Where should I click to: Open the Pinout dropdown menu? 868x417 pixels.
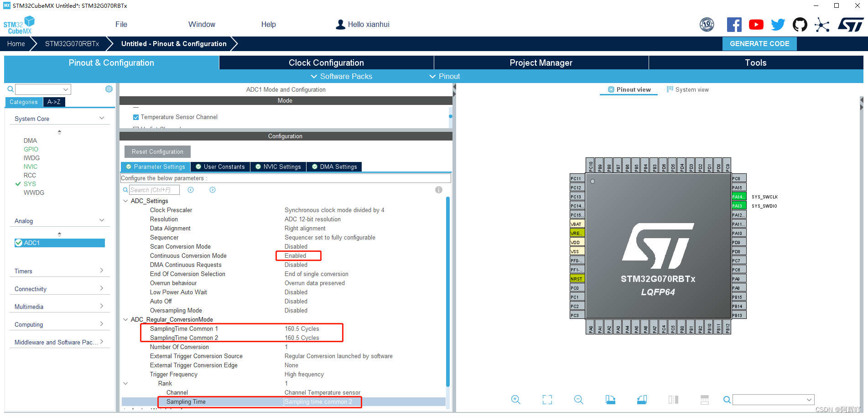coord(445,76)
